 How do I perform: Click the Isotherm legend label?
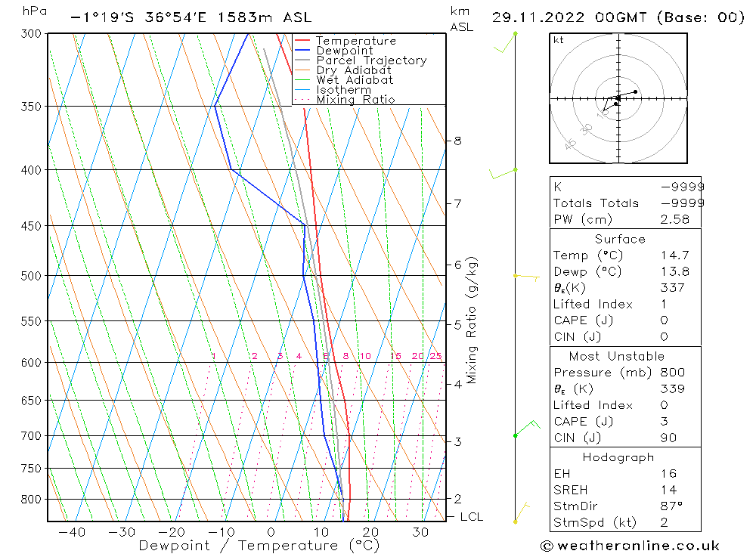343,90
